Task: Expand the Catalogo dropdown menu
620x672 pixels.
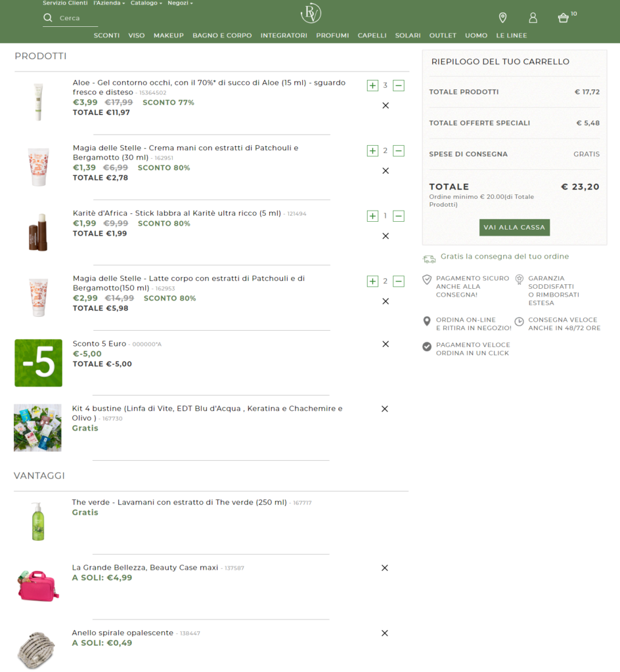Action: (146, 3)
